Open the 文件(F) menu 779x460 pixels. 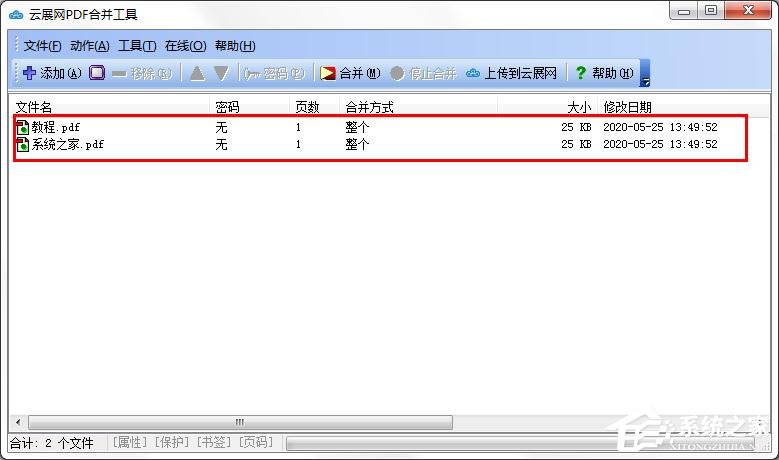coord(42,46)
